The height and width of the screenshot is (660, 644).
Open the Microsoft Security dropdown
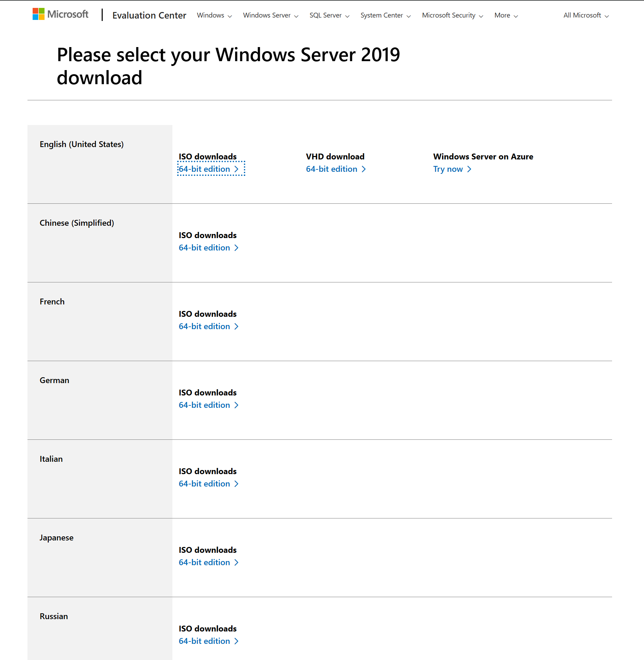coord(452,15)
